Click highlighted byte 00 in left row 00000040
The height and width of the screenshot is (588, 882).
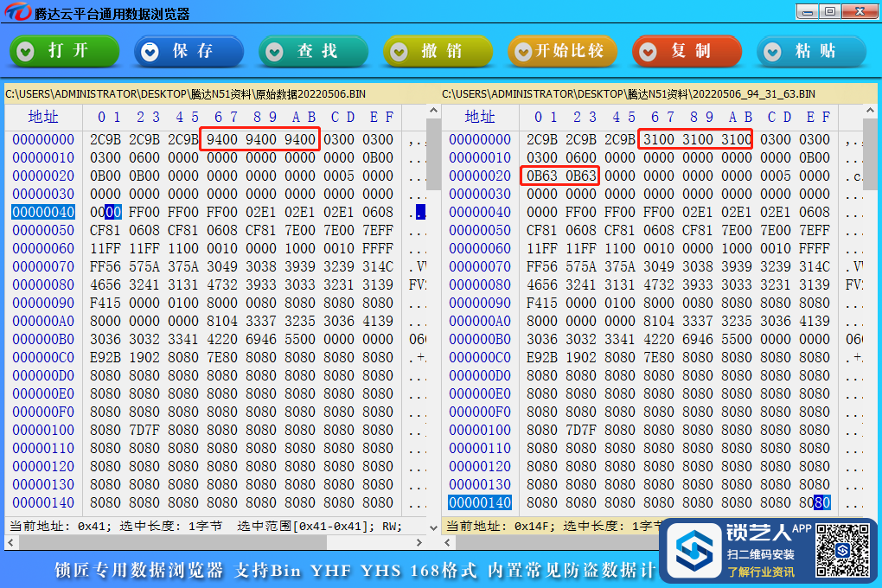113,212
